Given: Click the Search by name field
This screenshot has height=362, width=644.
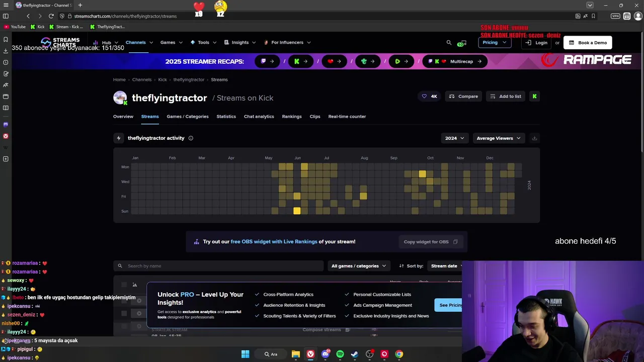Looking at the screenshot, I should pos(218,265).
